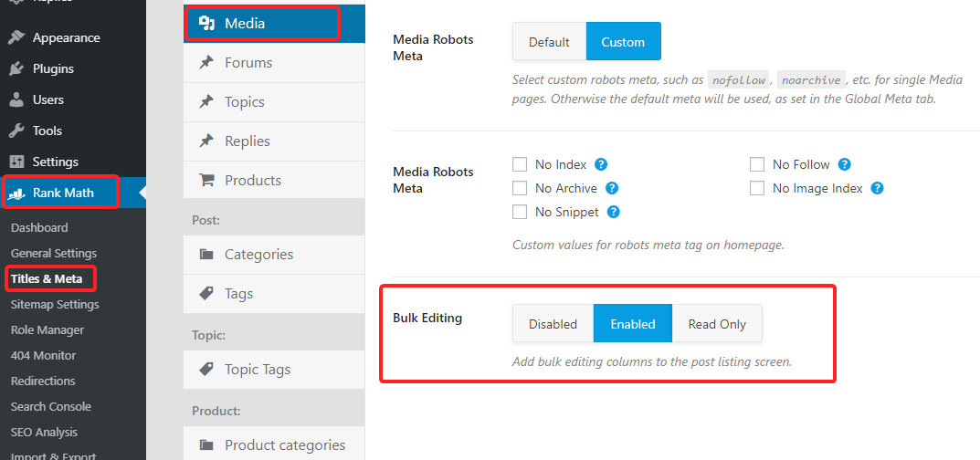Click the Tools wrench icon

tap(16, 131)
